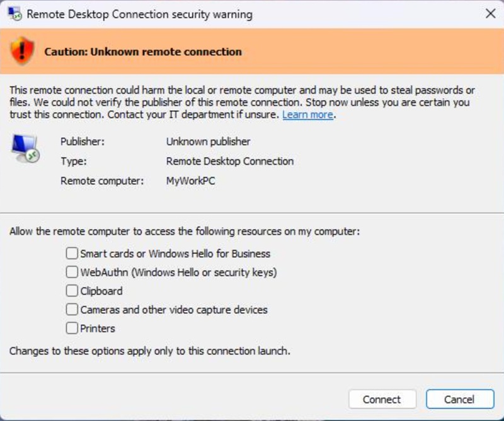The height and width of the screenshot is (421, 504).
Task: Enable Smart cards or Windows Hello for Business
Action: point(73,254)
